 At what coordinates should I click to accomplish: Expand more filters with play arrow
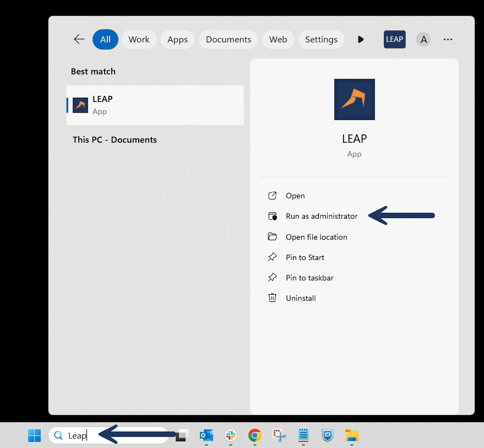tap(361, 40)
